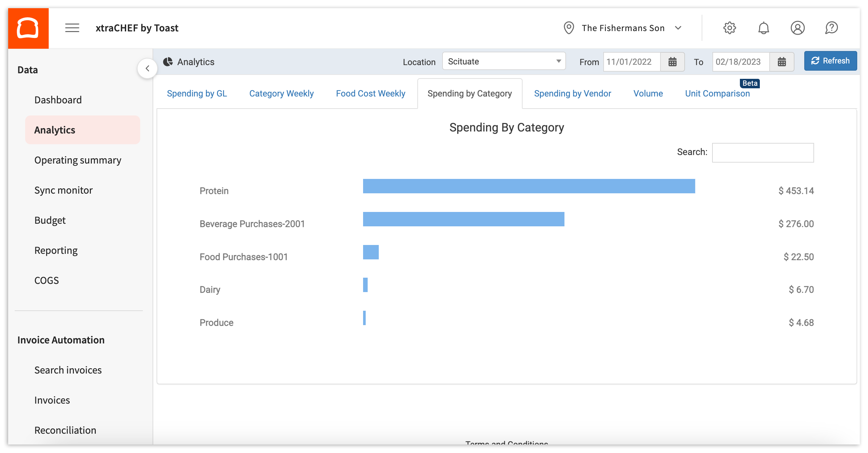Click inside the Search field
This screenshot has width=868, height=453.
pyautogui.click(x=763, y=152)
